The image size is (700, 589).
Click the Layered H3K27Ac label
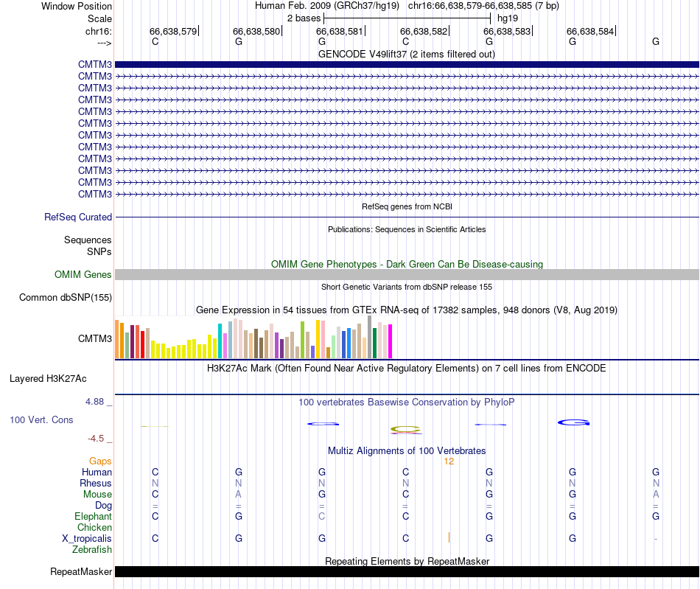click(48, 379)
